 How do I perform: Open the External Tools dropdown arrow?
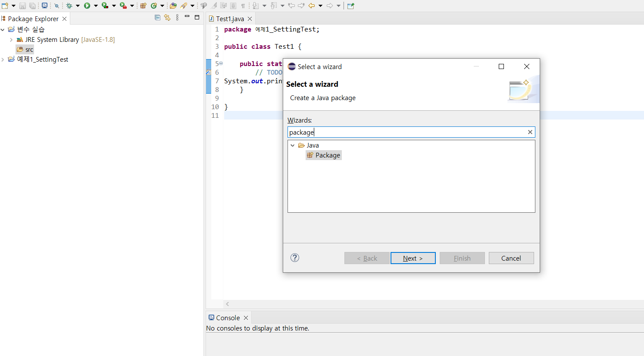pos(132,6)
